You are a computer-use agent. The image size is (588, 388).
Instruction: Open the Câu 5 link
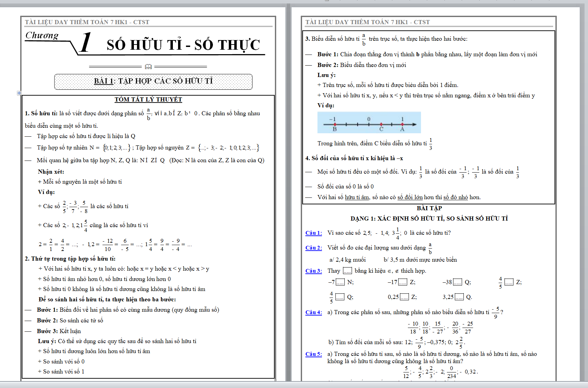coord(314,354)
